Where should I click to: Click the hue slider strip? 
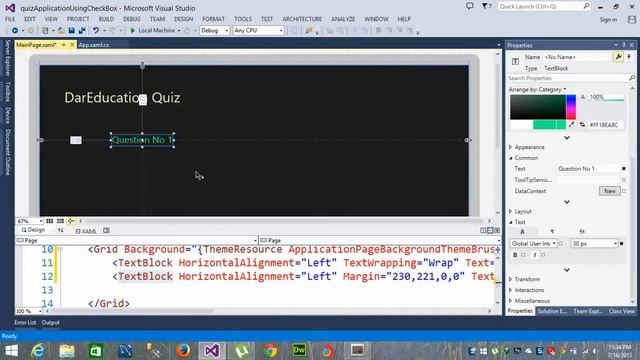point(571,107)
